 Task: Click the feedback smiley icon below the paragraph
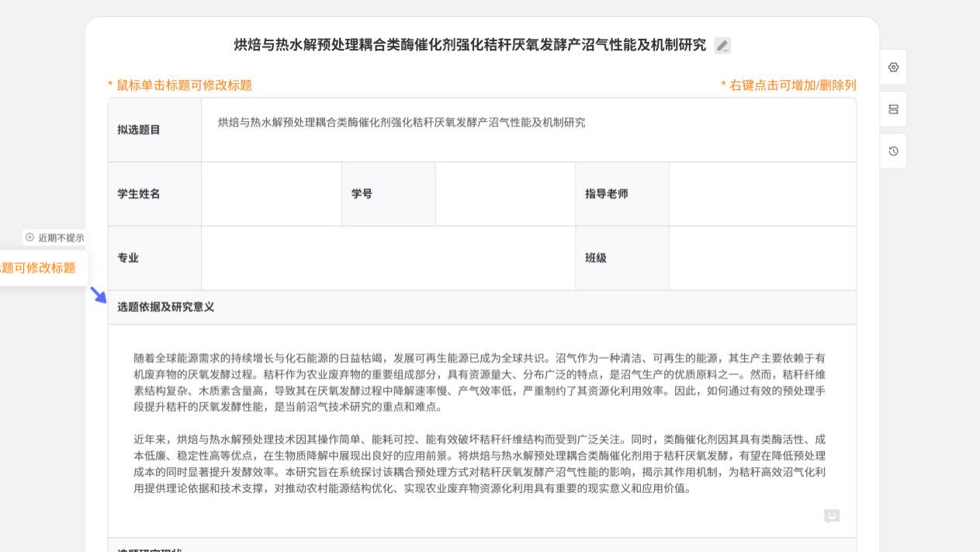[x=831, y=516]
